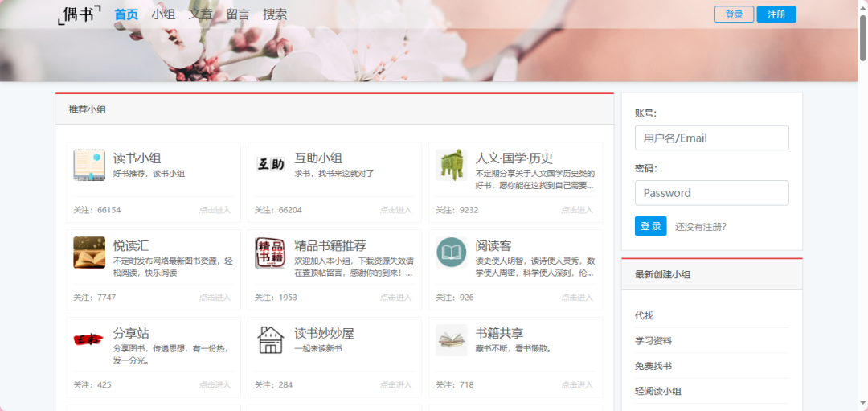Click the 关注:425 follower count

click(92, 385)
